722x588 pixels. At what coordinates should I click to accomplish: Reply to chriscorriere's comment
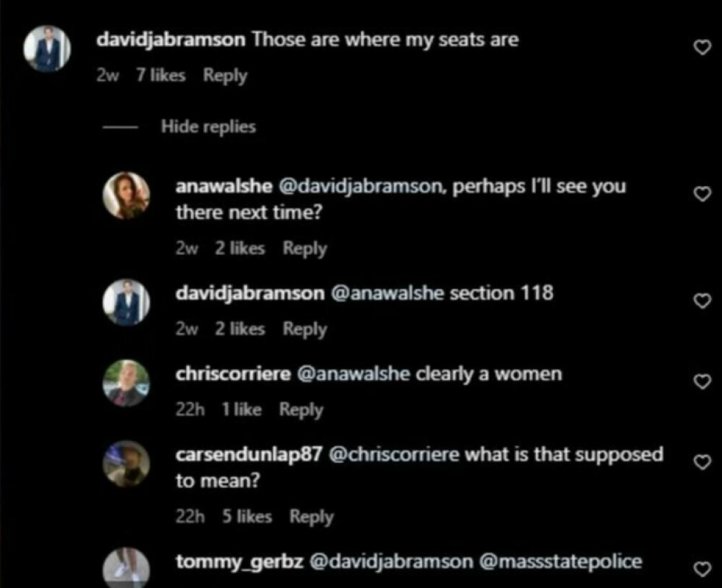tap(301, 410)
